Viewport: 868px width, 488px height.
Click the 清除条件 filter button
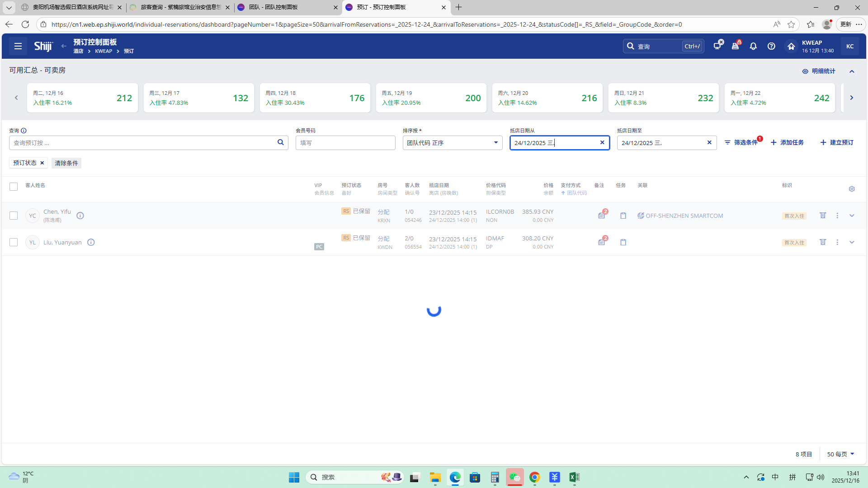66,163
